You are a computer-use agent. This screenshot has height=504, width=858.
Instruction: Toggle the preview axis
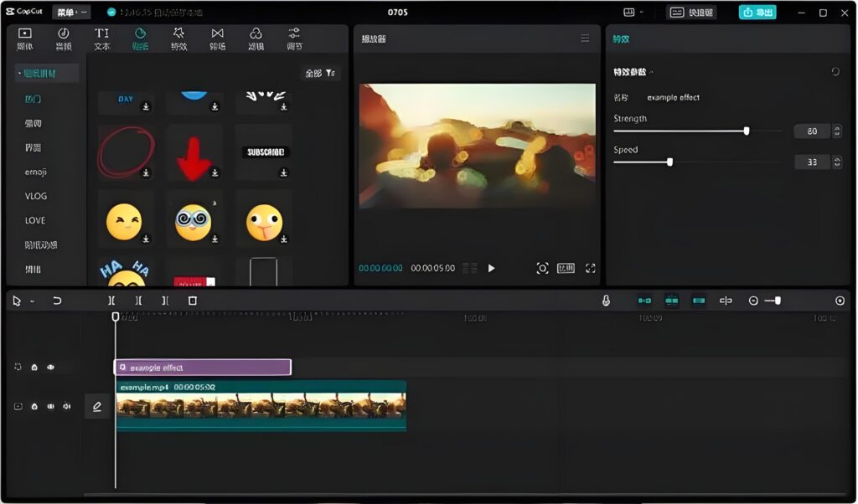[x=726, y=301]
